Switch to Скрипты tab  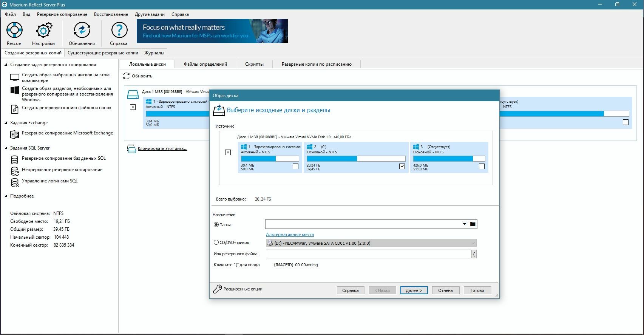click(x=254, y=64)
